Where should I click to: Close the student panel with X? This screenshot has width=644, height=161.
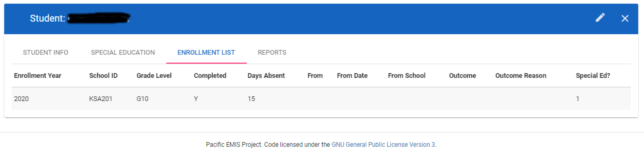625,18
